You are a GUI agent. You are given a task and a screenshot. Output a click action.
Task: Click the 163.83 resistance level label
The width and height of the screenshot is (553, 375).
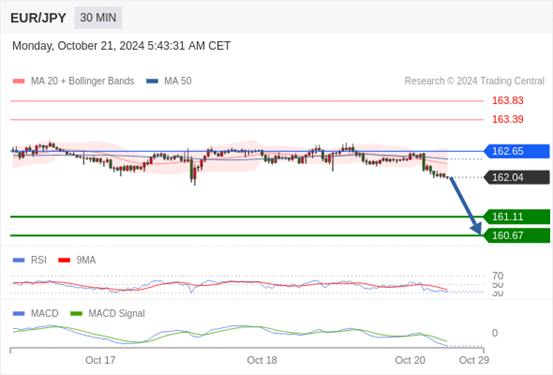[x=508, y=101]
